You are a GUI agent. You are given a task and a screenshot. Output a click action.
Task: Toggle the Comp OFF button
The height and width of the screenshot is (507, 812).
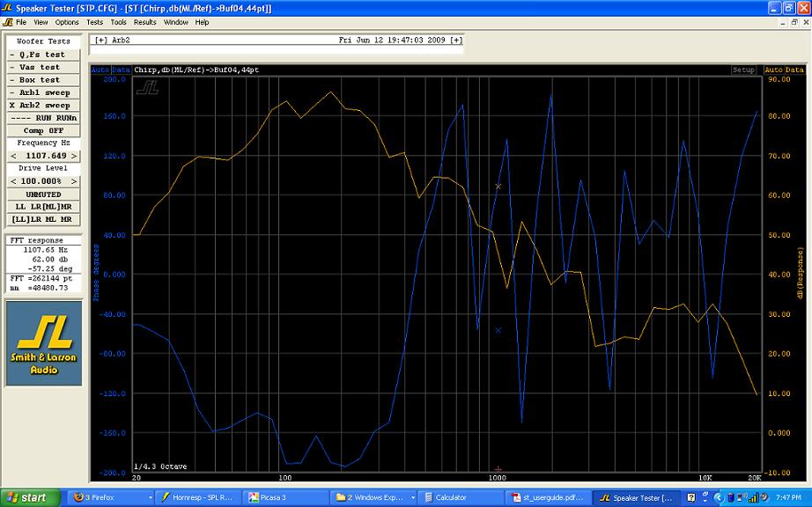tap(43, 130)
